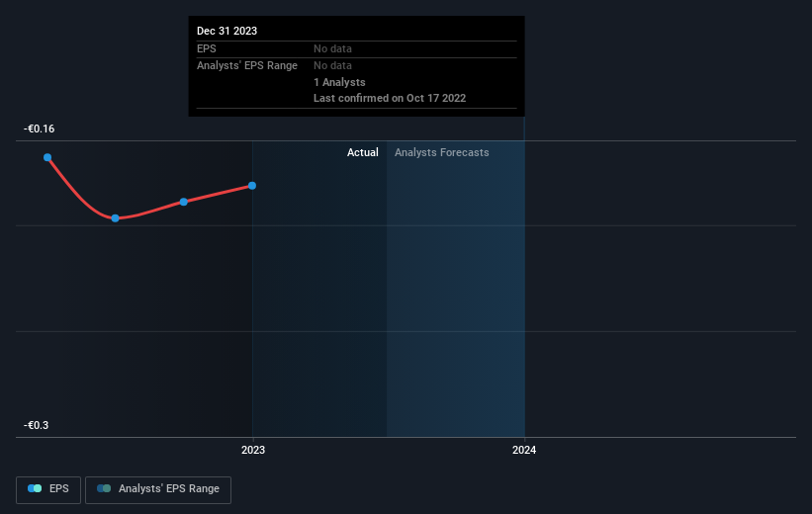Click 'Analysts' EPS Range' row label in tooltip

[x=247, y=66]
